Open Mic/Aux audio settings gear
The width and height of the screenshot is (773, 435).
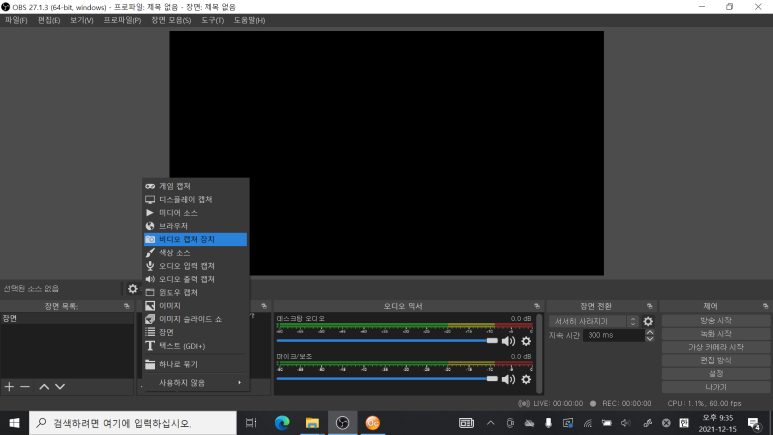527,379
